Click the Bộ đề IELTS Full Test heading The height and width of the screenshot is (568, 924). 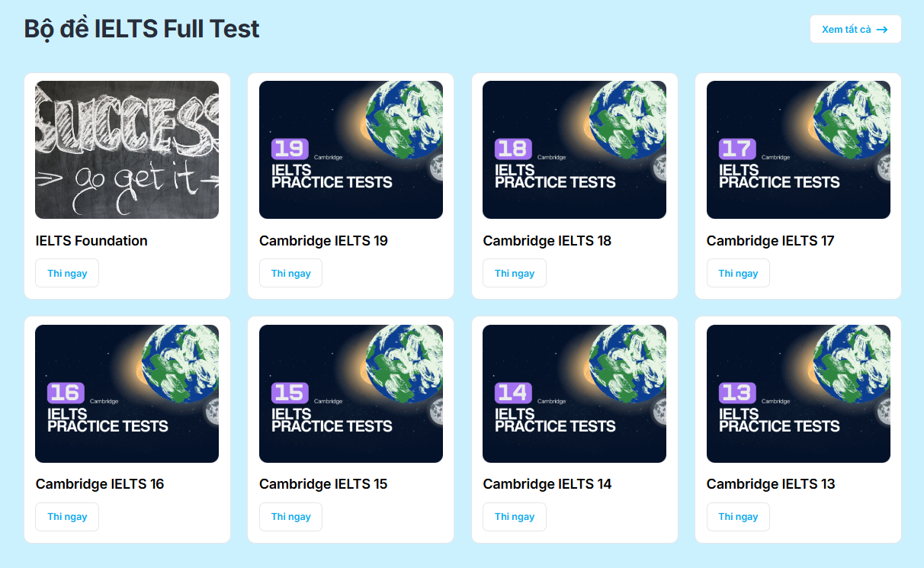[x=142, y=29]
